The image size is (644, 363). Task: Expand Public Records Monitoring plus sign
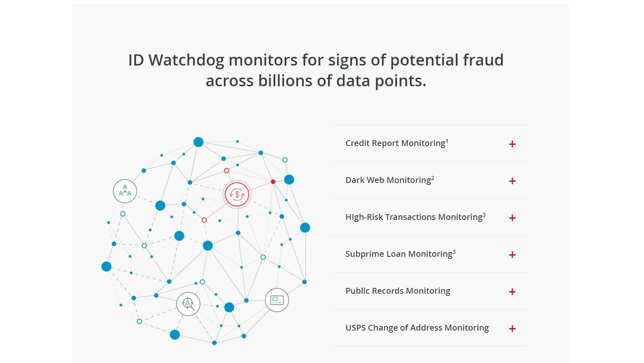click(x=512, y=292)
